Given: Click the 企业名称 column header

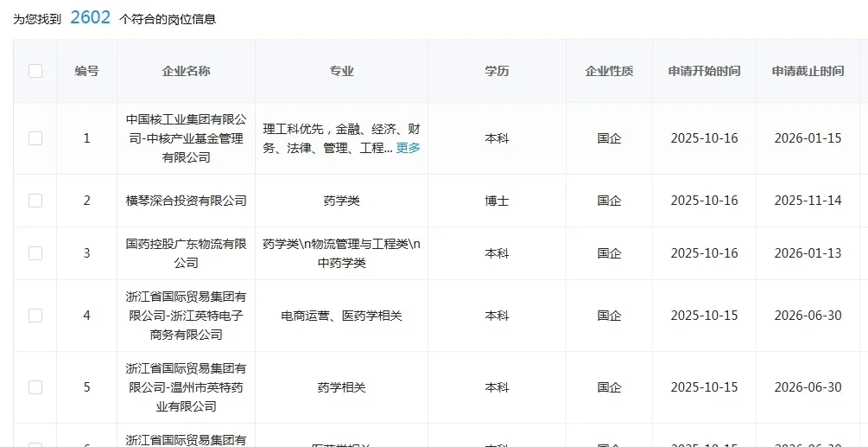Looking at the screenshot, I should [186, 71].
